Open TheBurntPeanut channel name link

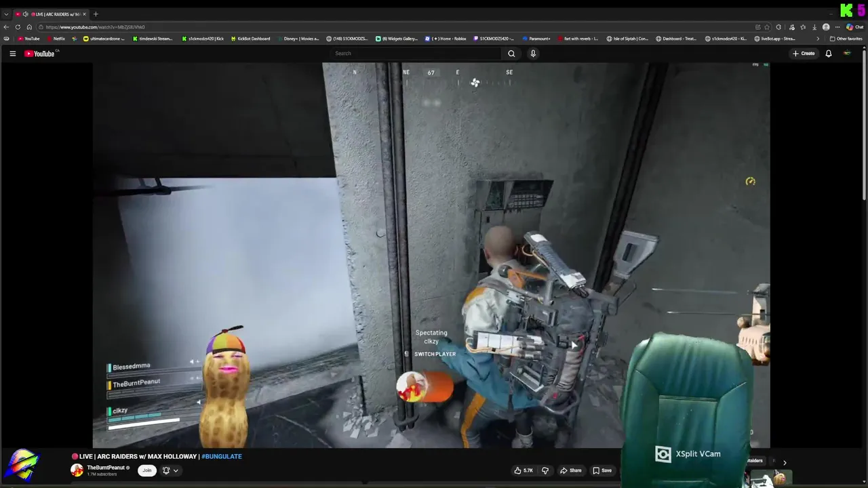(106, 468)
